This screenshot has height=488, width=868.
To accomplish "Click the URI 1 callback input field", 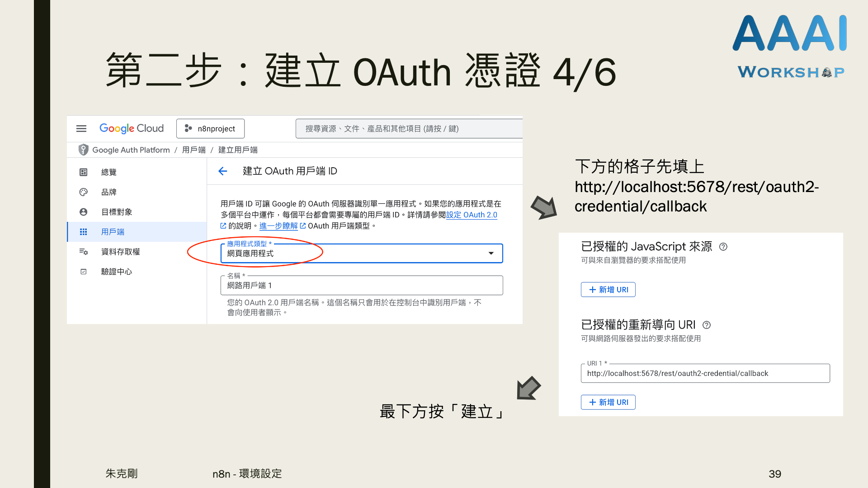I will point(705,374).
